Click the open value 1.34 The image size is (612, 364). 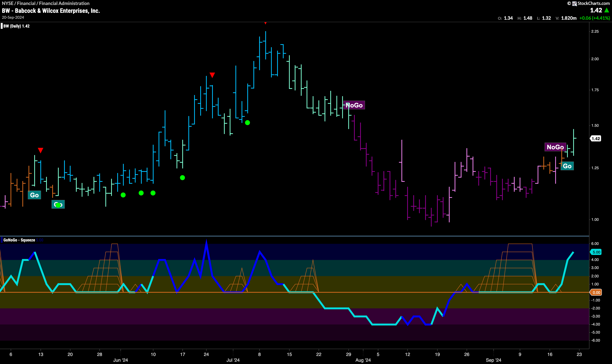508,18
